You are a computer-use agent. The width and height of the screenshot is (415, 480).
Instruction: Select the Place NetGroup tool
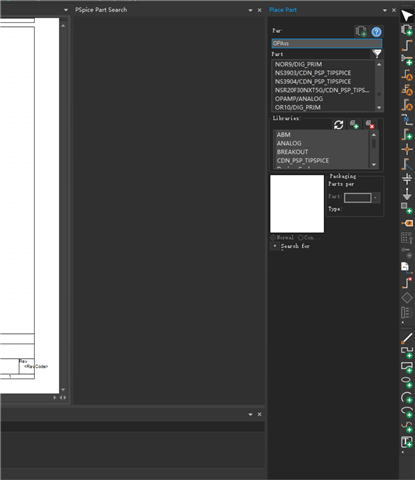click(x=407, y=60)
